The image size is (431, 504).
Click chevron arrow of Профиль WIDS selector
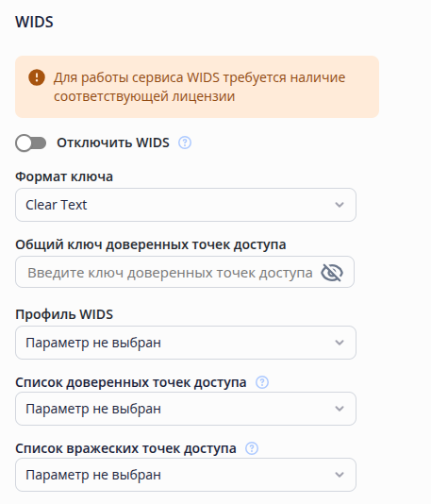[x=340, y=343]
